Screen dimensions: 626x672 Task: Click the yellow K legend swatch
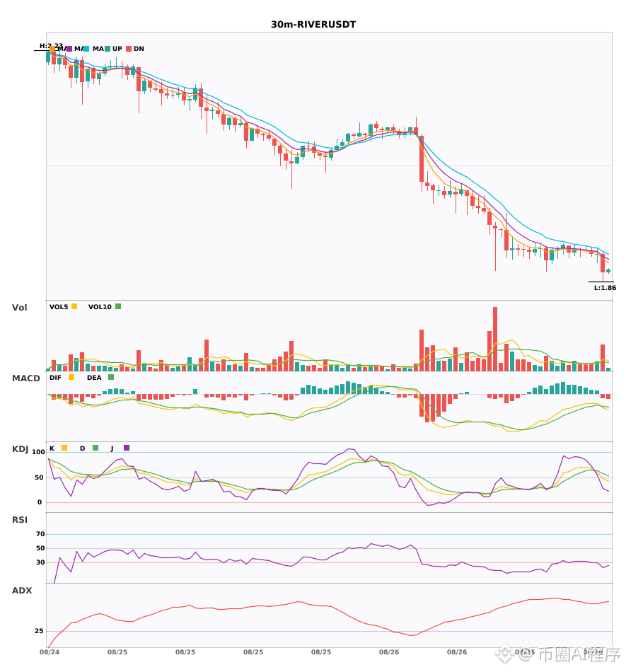[64, 448]
